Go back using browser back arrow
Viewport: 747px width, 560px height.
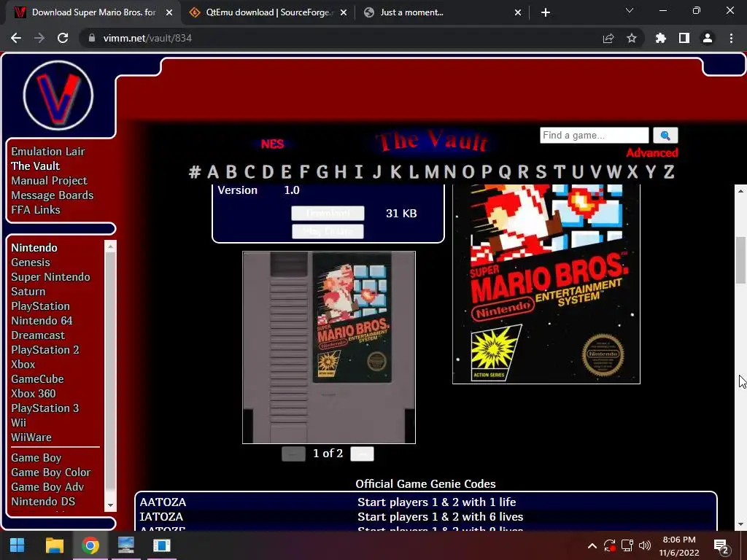[x=16, y=38]
